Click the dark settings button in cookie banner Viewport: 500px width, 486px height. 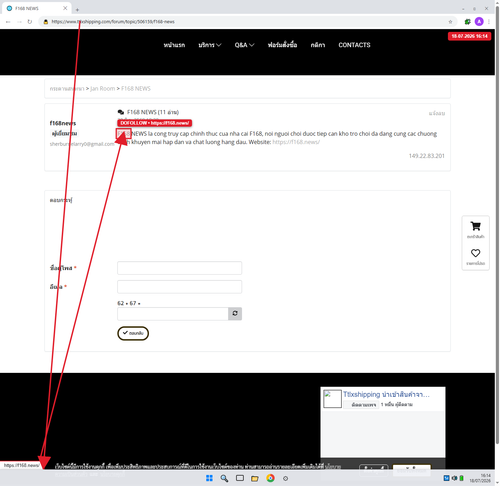pyautogui.click(x=374, y=469)
